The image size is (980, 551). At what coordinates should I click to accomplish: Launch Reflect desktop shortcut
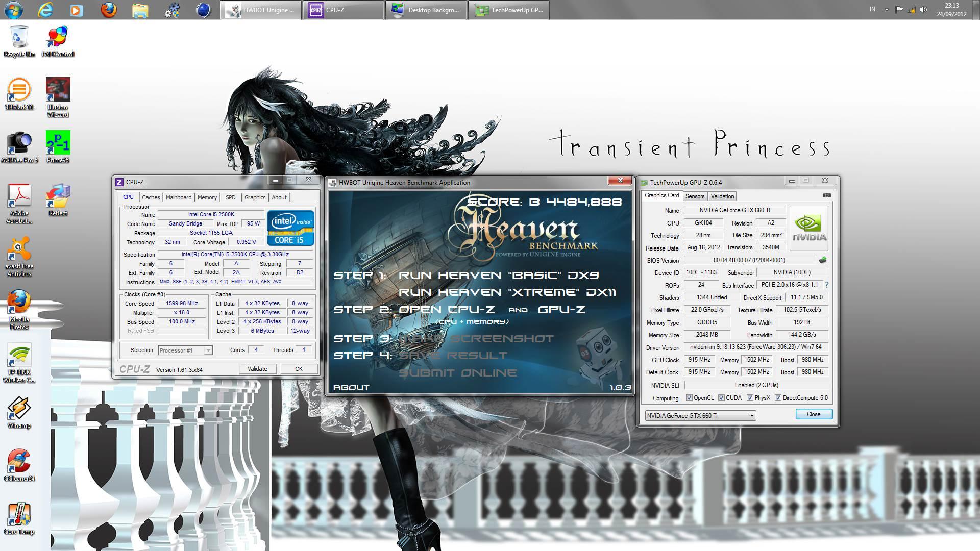coord(58,200)
